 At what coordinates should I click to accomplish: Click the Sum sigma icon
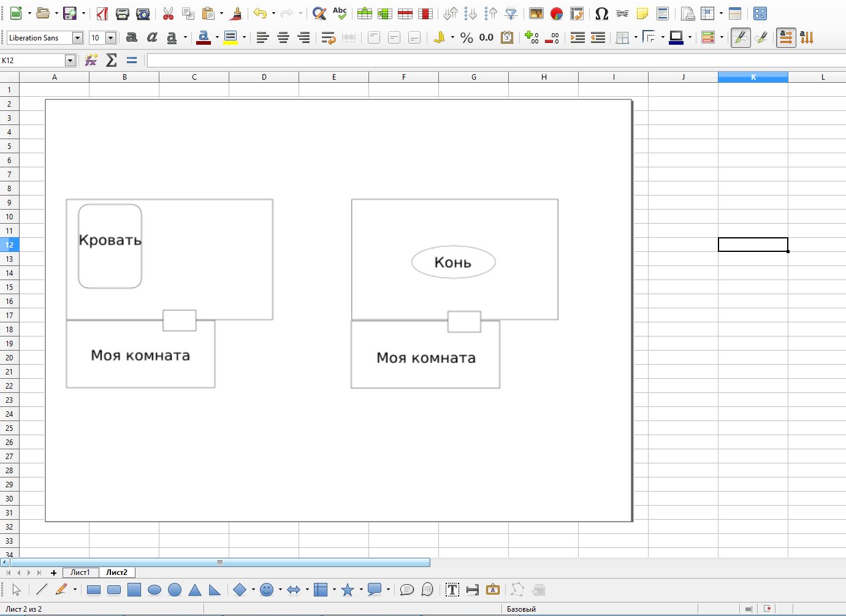[x=111, y=60]
